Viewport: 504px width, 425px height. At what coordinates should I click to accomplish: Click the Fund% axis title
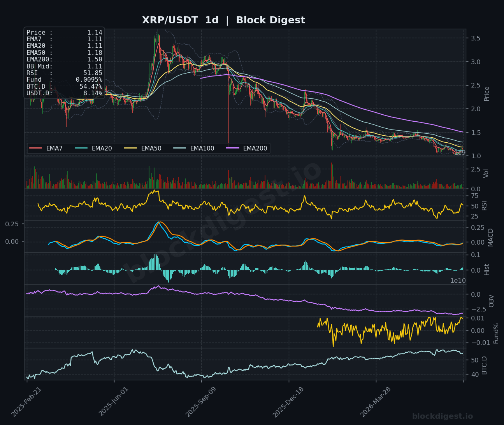pos(496,333)
